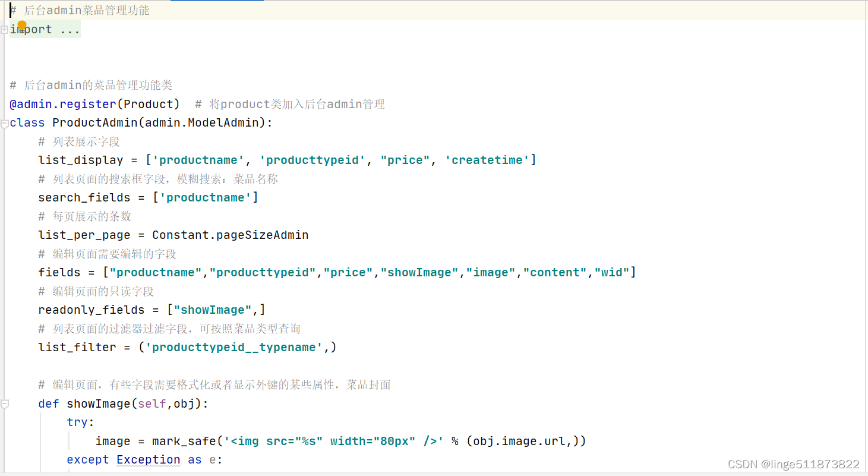
Task: Click 'obj.image.url' expression
Action: [x=519, y=441]
